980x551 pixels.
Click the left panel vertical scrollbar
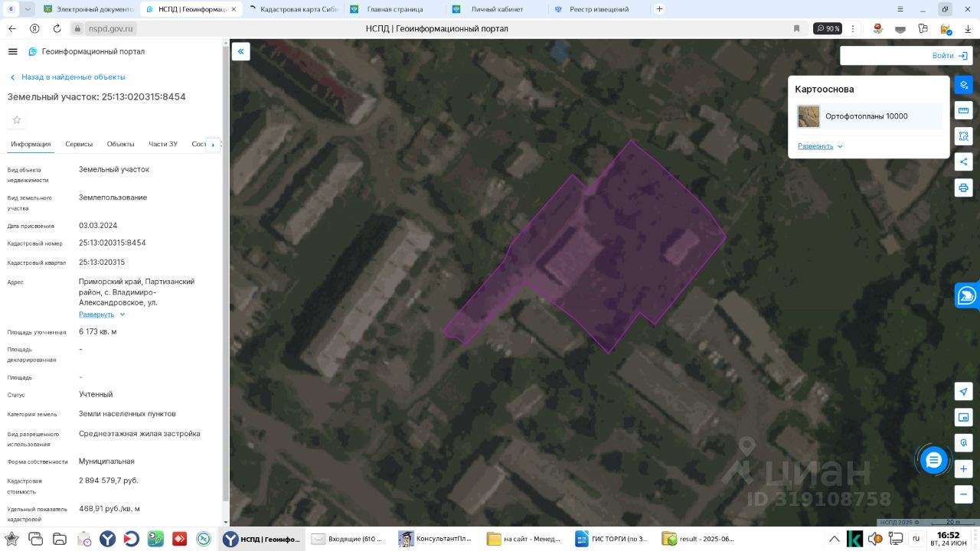(x=226, y=275)
